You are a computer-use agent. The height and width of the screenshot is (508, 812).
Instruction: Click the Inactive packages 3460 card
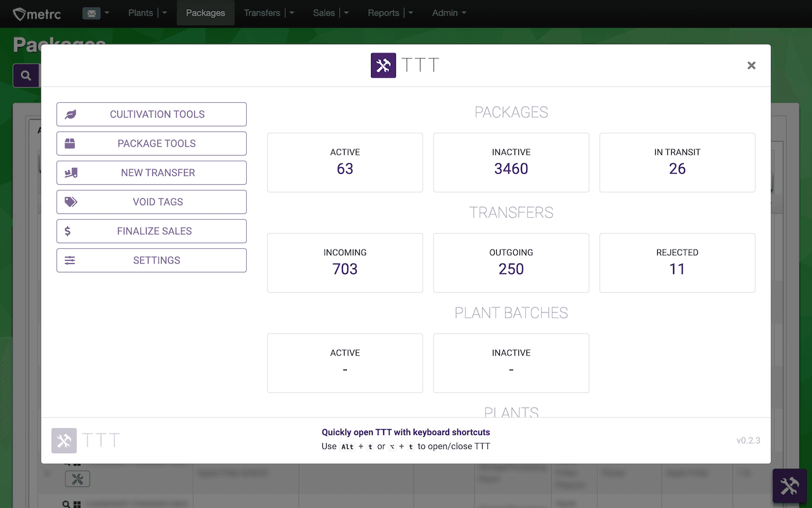511,163
